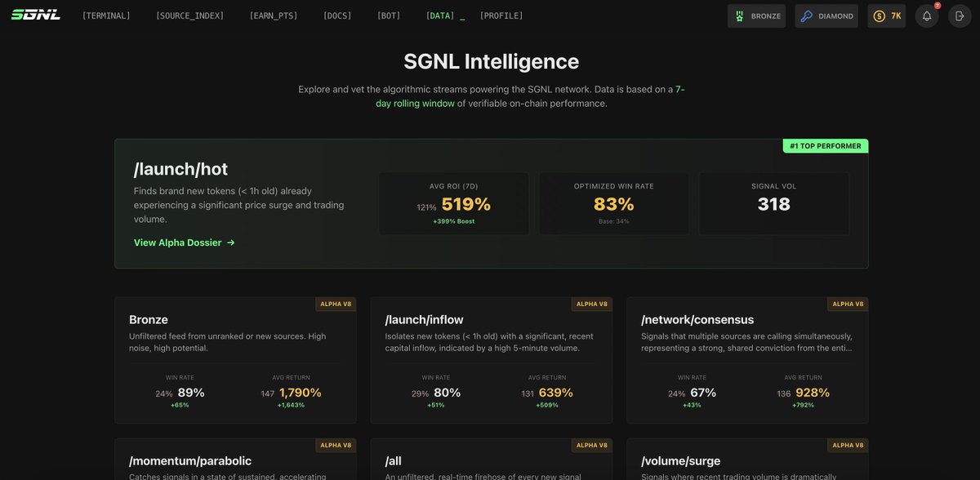The width and height of the screenshot is (980, 480).
Task: Click the logout icon button
Action: point(960,16)
